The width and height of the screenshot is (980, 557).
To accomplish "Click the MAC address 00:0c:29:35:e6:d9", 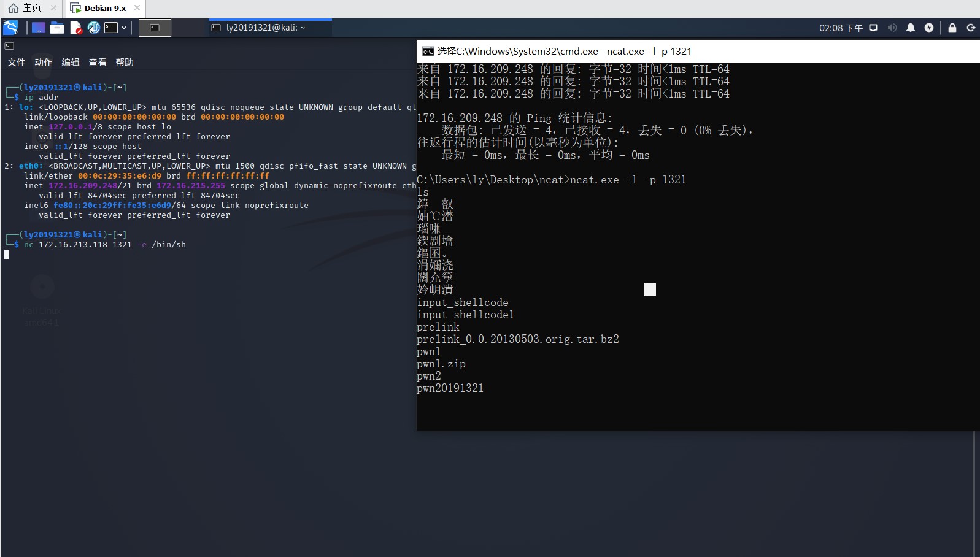I will coord(120,176).
